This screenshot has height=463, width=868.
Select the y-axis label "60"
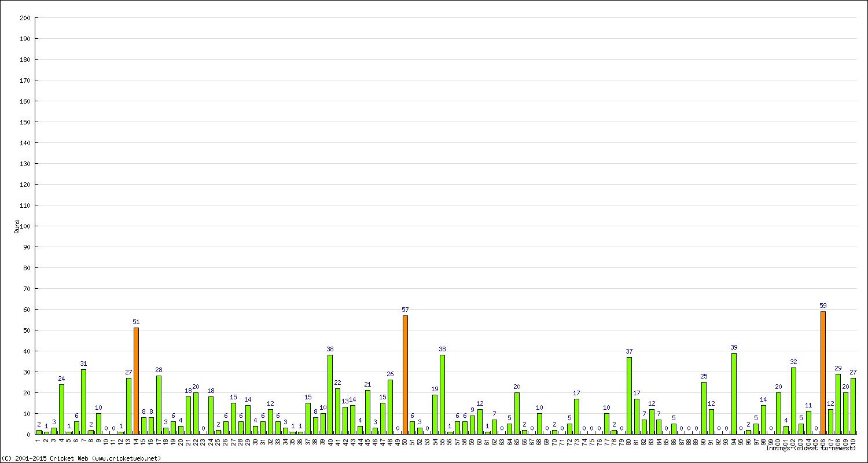tap(27, 310)
